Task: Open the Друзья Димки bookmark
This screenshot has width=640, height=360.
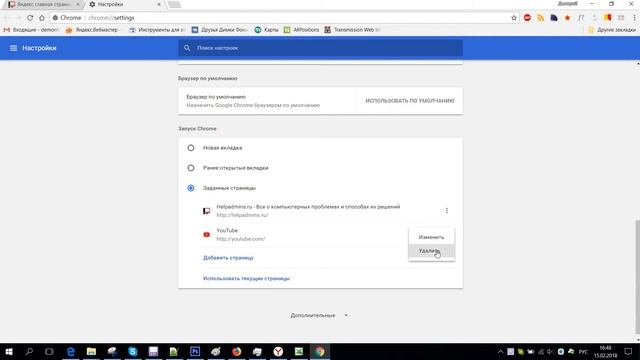Action: point(220,30)
